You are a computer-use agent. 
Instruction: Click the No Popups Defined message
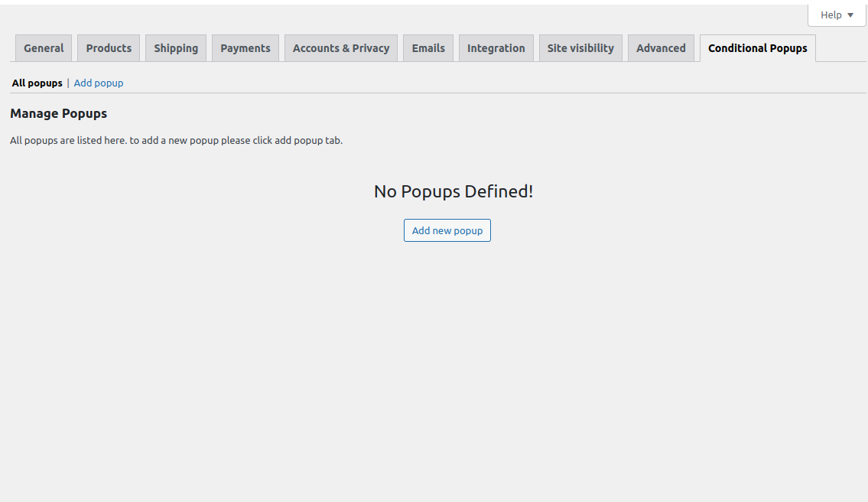click(x=453, y=191)
